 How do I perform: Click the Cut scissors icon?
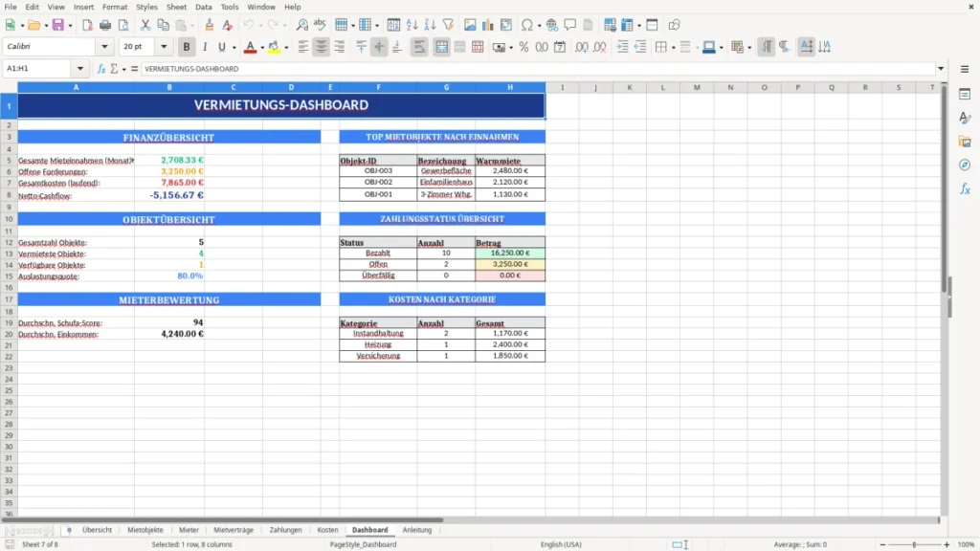click(x=145, y=25)
